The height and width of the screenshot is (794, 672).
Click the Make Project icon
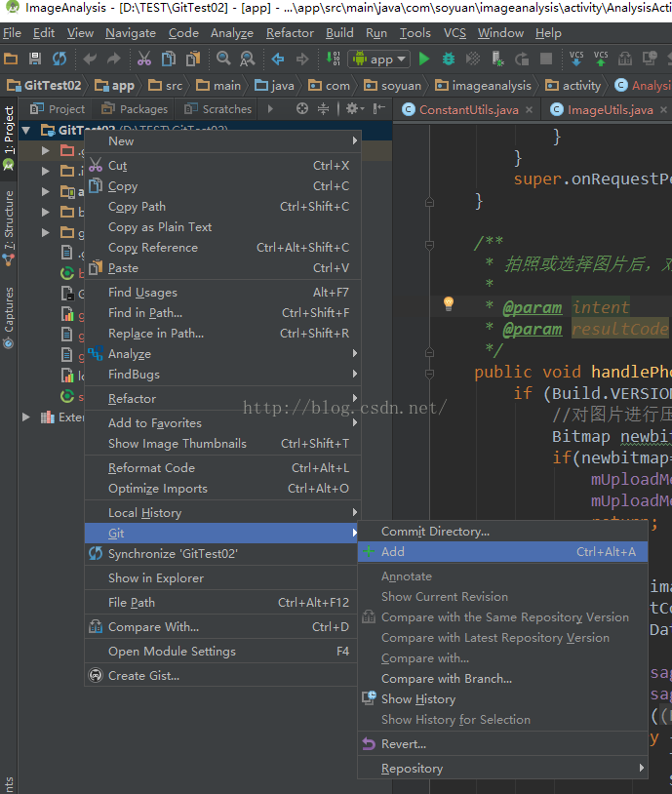click(x=333, y=59)
